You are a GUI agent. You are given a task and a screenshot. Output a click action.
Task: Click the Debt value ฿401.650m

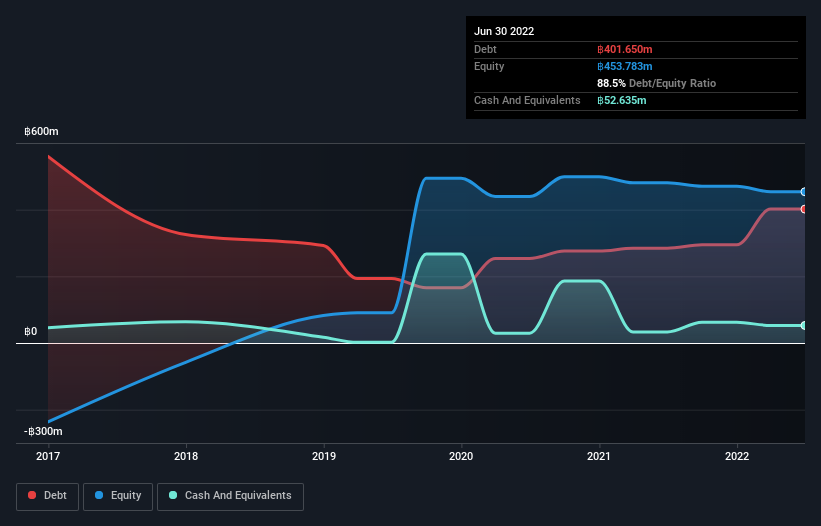click(625, 49)
